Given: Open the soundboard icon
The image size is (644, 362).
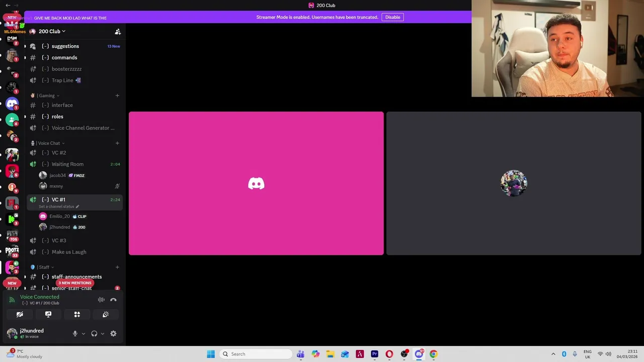Looking at the screenshot, I should click(106, 314).
